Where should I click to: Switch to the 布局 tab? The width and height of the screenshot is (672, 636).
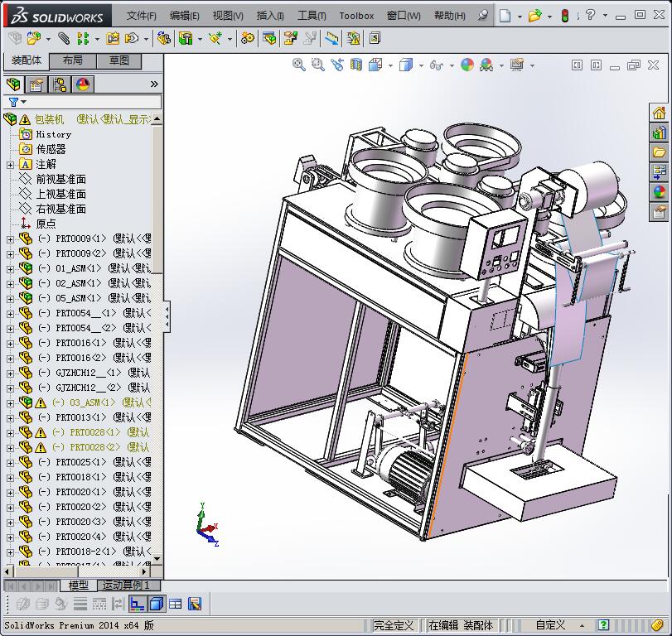pos(73,60)
